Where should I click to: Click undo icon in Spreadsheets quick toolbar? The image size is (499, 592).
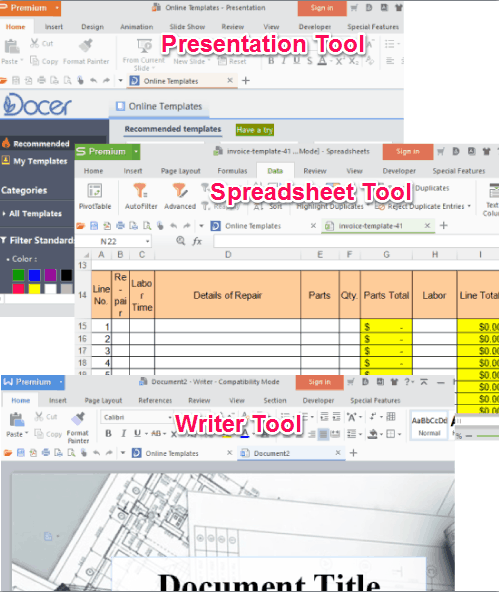click(x=174, y=226)
